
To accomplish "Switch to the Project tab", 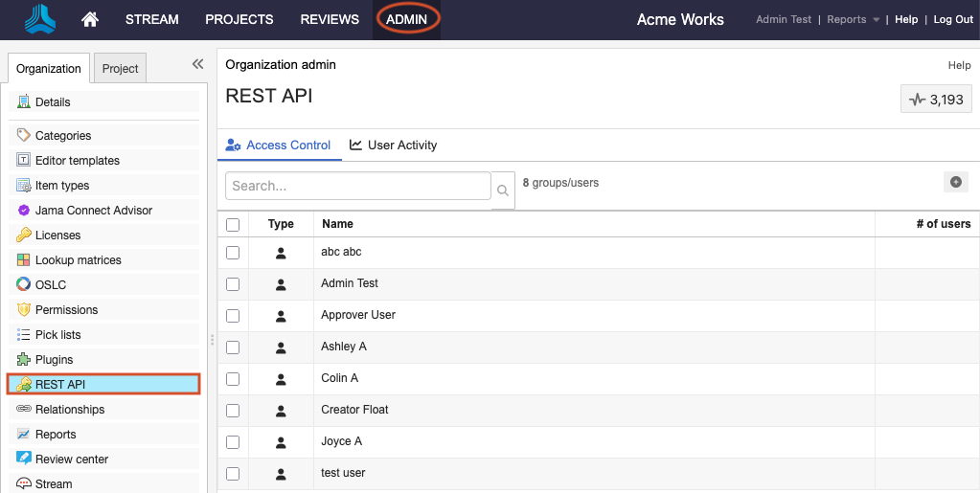I will coord(121,69).
